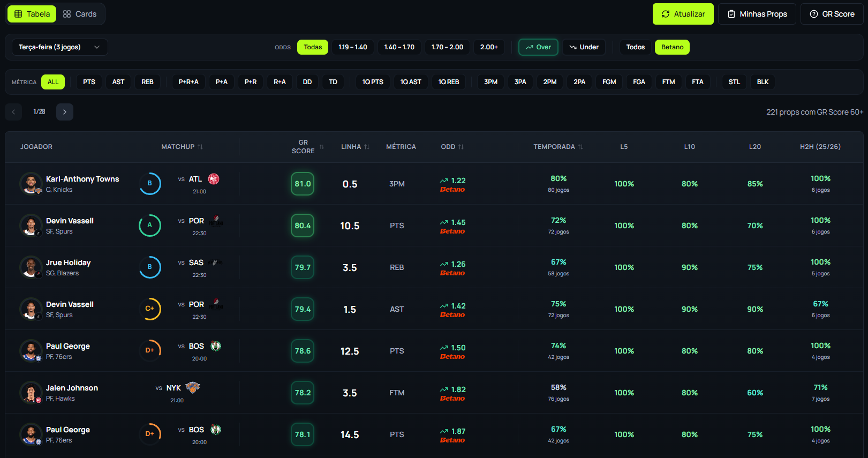Switch to Tabela view

(x=32, y=14)
